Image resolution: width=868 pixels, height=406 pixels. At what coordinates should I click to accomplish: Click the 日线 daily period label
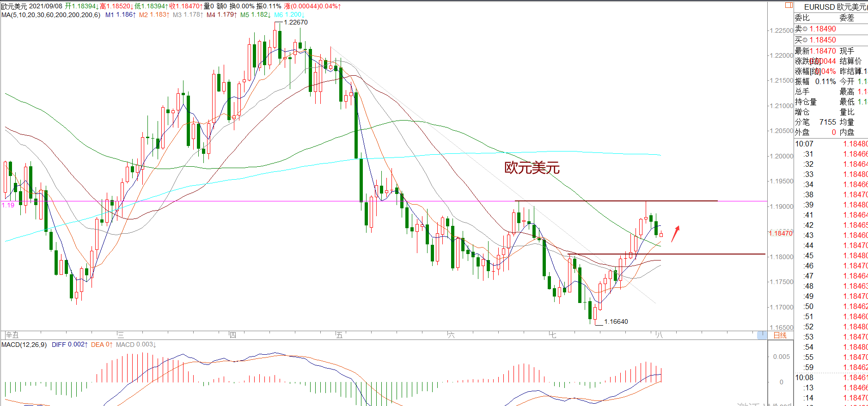click(x=780, y=335)
